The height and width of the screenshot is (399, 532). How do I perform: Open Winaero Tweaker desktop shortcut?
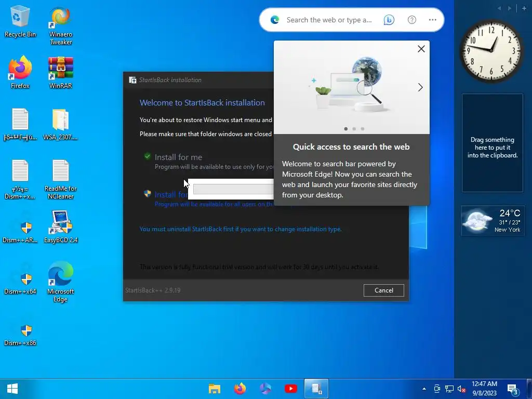point(61,26)
